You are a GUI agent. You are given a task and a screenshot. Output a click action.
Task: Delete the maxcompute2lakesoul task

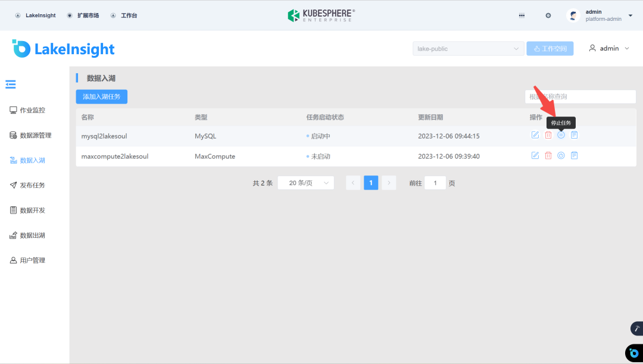click(x=548, y=155)
